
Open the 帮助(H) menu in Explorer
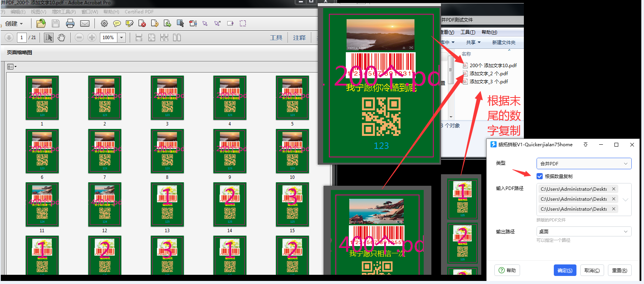489,32
